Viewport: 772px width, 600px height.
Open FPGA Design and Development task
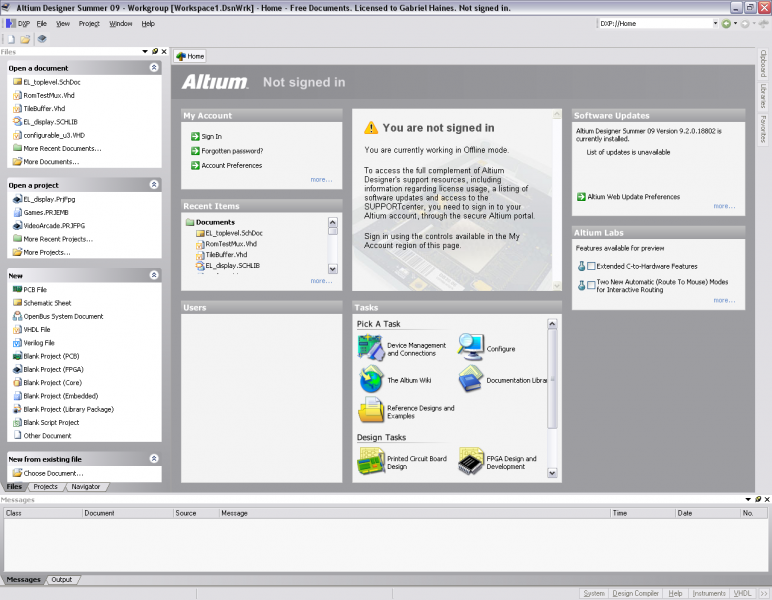pyautogui.click(x=471, y=461)
